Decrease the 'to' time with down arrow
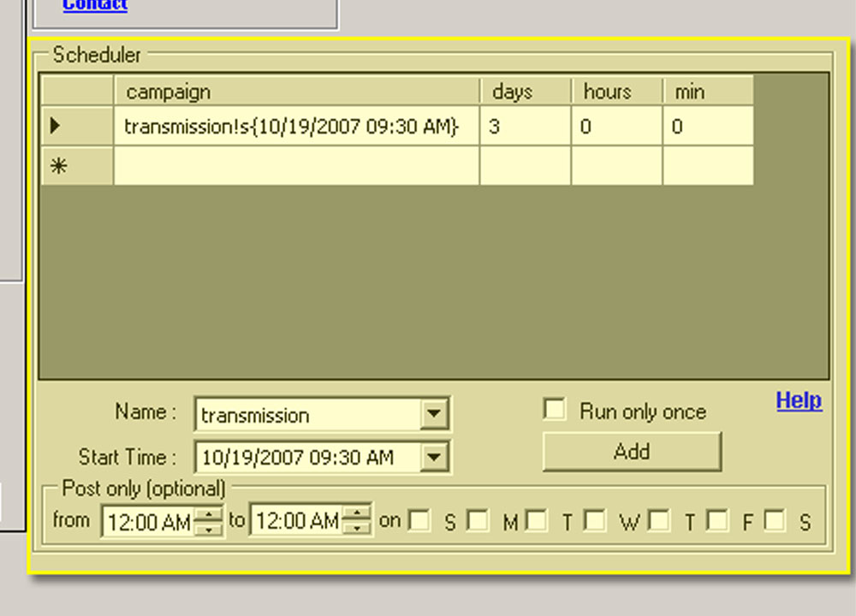 pos(357,529)
